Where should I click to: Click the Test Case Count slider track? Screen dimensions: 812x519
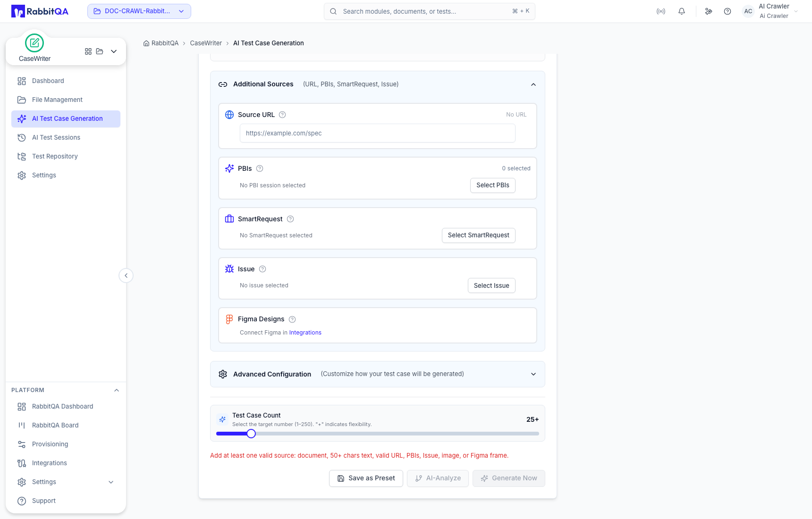[x=378, y=434]
